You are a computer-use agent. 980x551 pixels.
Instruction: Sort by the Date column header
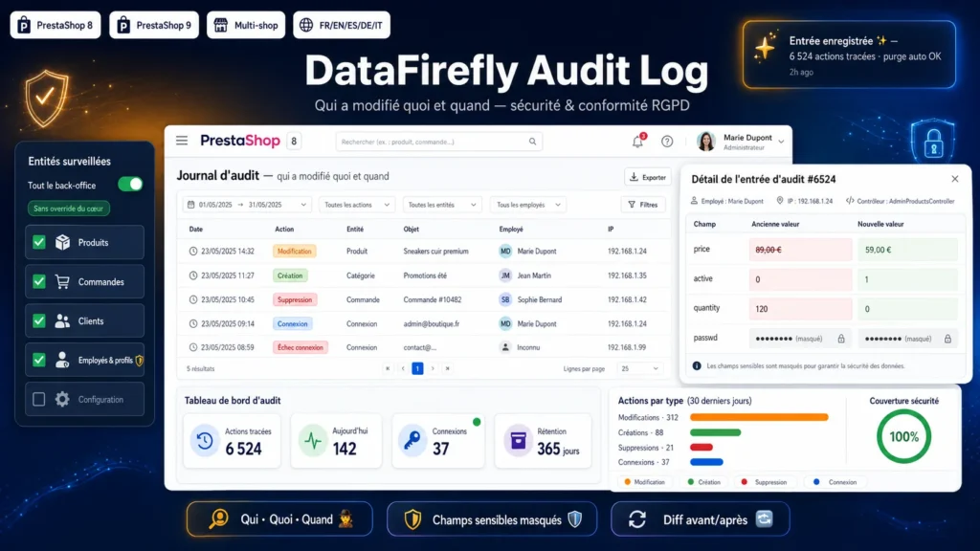(x=195, y=230)
